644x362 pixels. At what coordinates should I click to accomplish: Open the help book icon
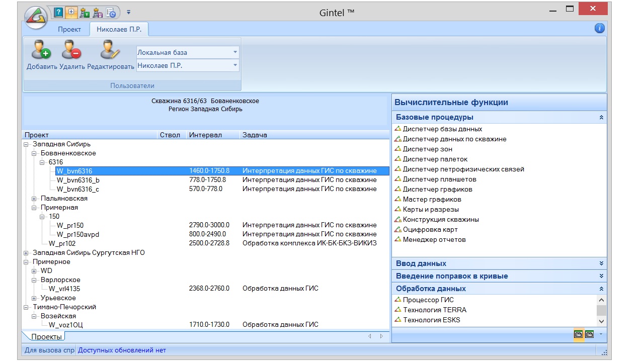click(59, 12)
